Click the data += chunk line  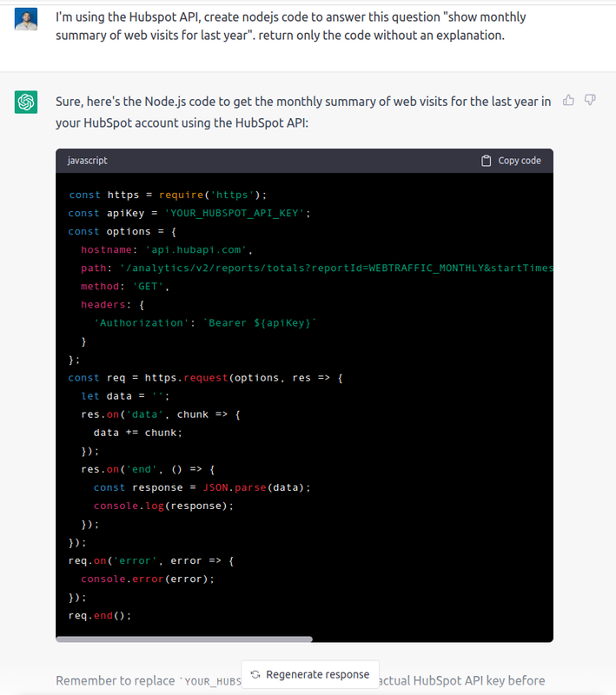pyautogui.click(x=138, y=433)
